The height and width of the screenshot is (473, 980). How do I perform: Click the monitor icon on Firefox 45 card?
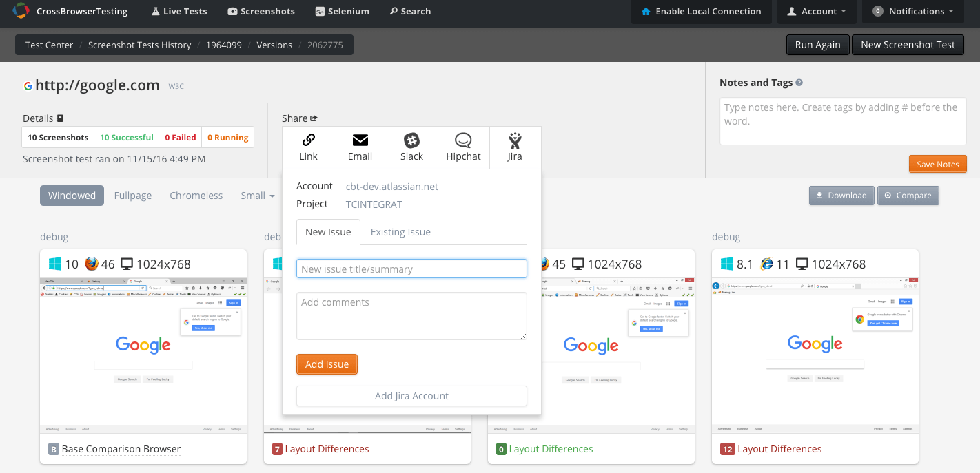click(578, 264)
